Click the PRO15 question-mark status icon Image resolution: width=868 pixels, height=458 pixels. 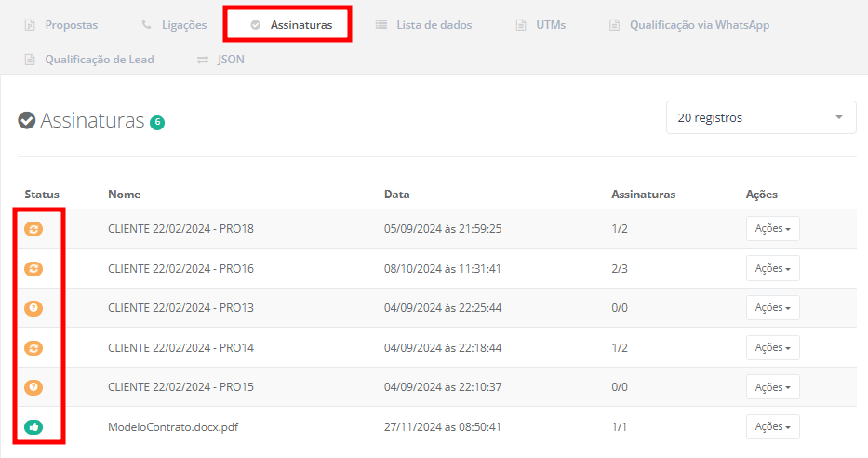point(33,387)
